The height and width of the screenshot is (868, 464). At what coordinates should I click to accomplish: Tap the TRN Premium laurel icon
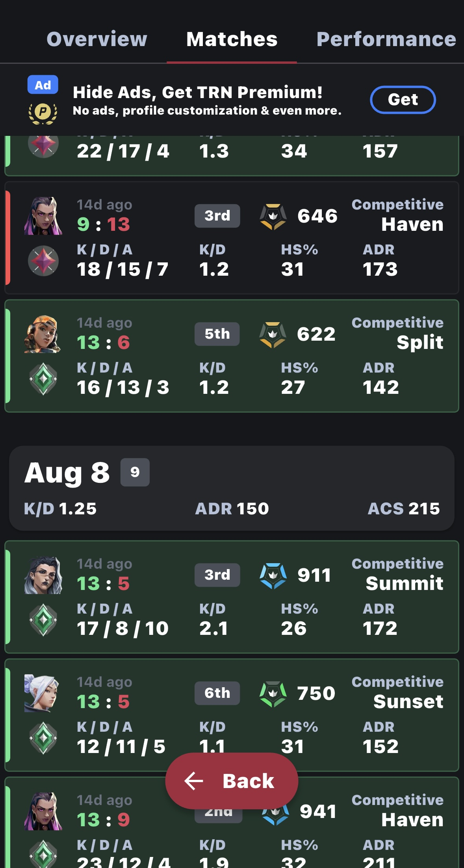point(43,113)
